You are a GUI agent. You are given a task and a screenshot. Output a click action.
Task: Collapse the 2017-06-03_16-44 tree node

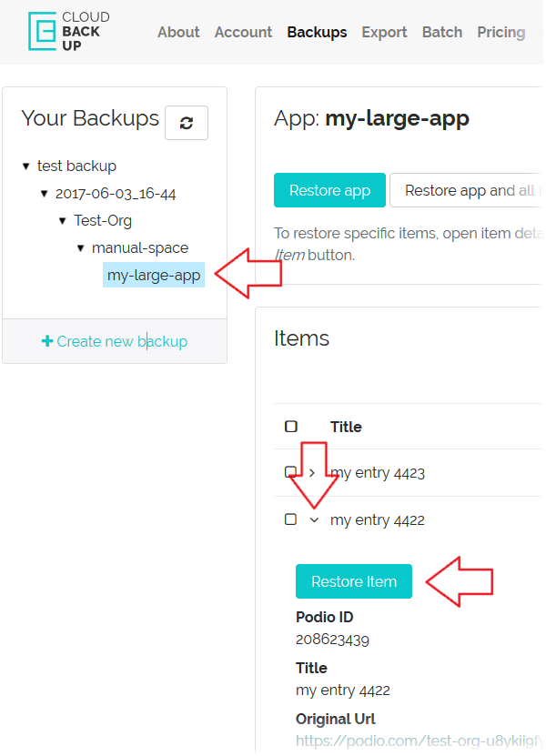(x=45, y=194)
